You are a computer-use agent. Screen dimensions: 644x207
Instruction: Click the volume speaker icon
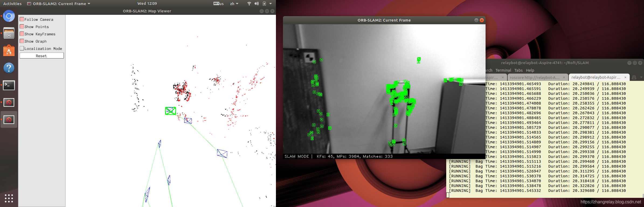coord(257,4)
